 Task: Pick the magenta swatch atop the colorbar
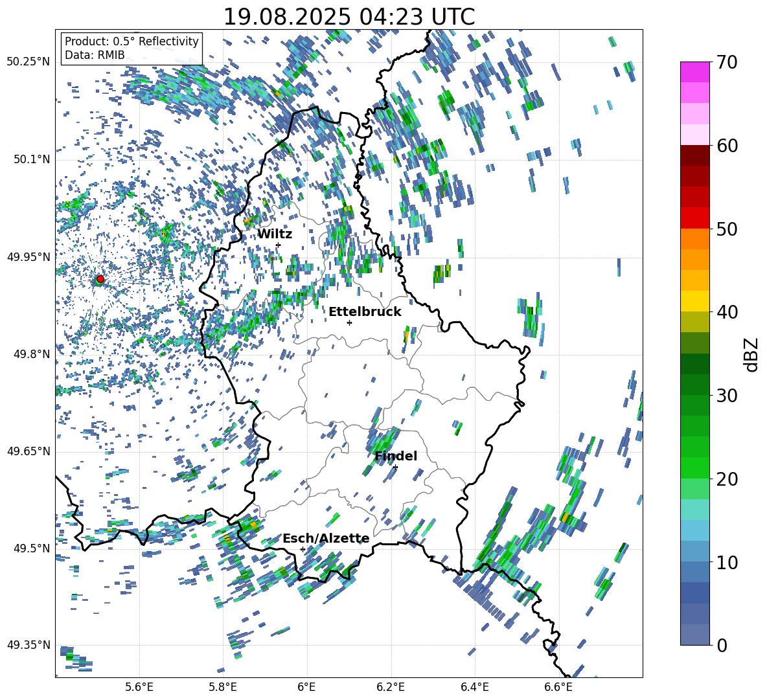[694, 72]
